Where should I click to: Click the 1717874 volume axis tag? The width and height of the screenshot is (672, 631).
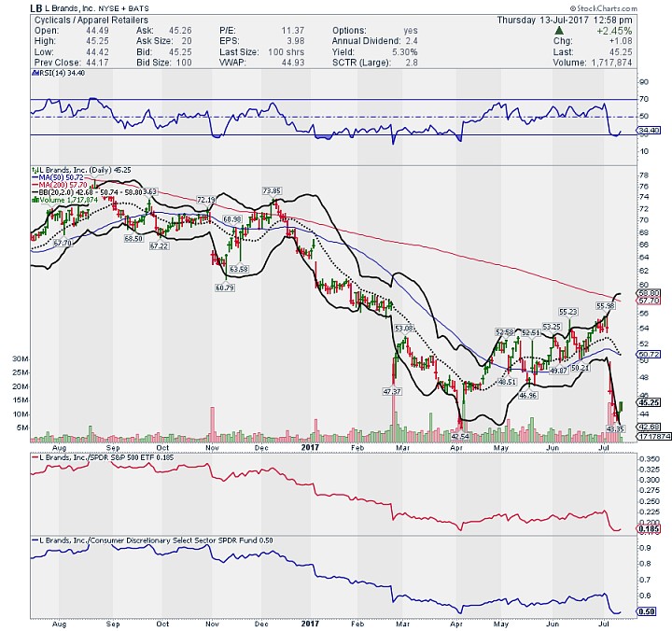654,437
